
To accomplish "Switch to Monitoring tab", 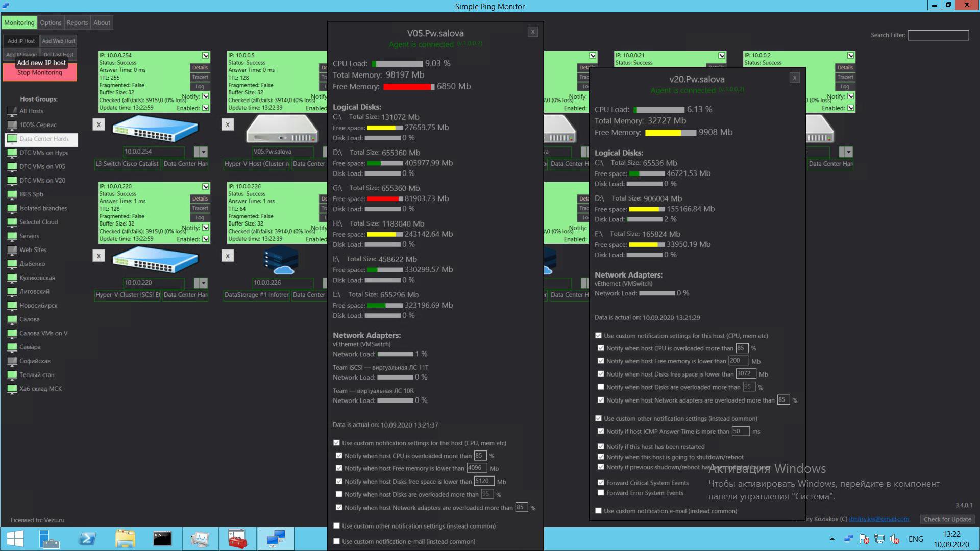I will 19,22.
